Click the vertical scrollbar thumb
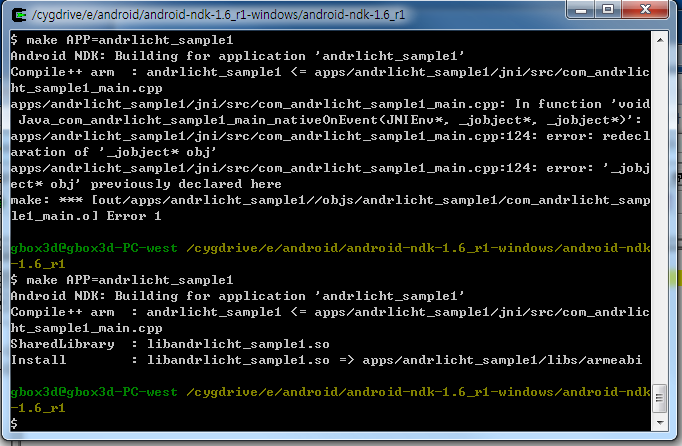Image resolution: width=682 pixels, height=446 pixels. (660, 398)
